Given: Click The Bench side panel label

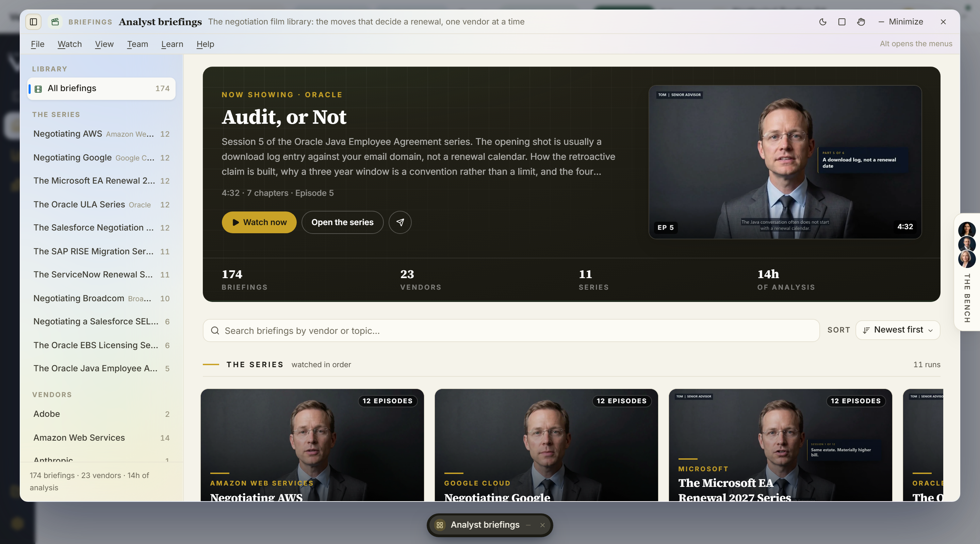Looking at the screenshot, I should point(967,298).
